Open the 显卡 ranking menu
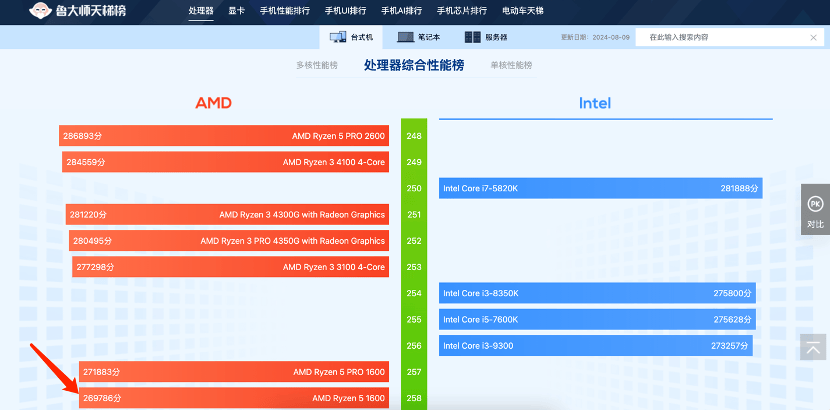This screenshot has height=410, width=830. pyautogui.click(x=236, y=11)
